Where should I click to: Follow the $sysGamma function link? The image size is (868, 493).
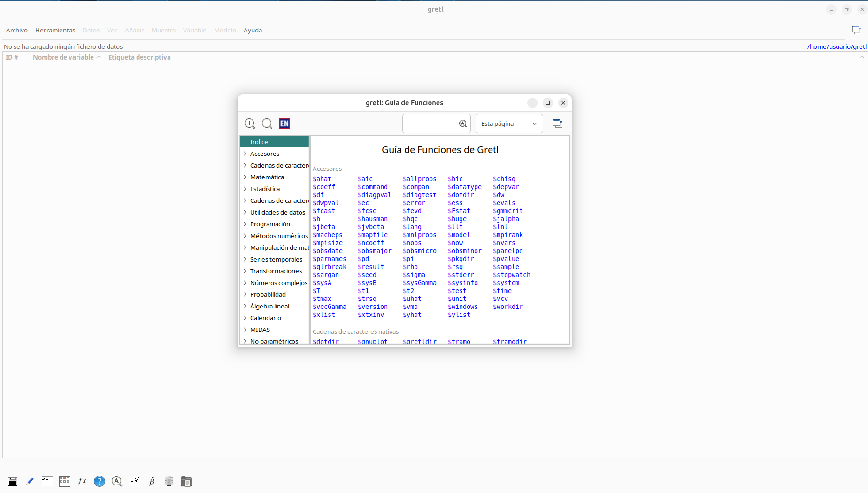pyautogui.click(x=420, y=283)
